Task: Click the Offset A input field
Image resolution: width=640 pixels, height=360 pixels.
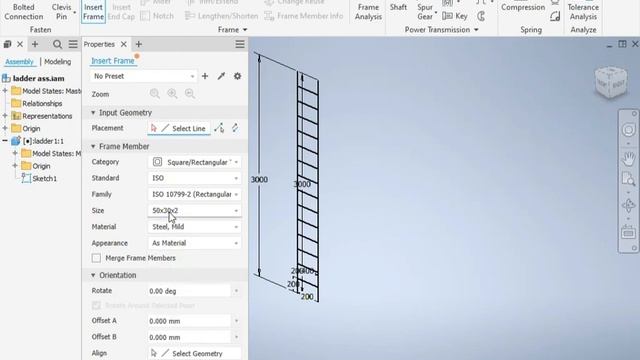Action: (x=189, y=321)
